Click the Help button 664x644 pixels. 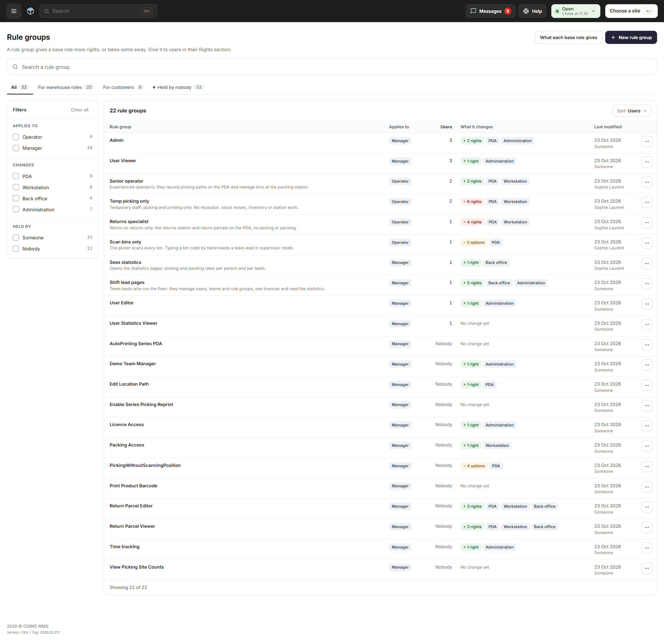click(x=532, y=11)
